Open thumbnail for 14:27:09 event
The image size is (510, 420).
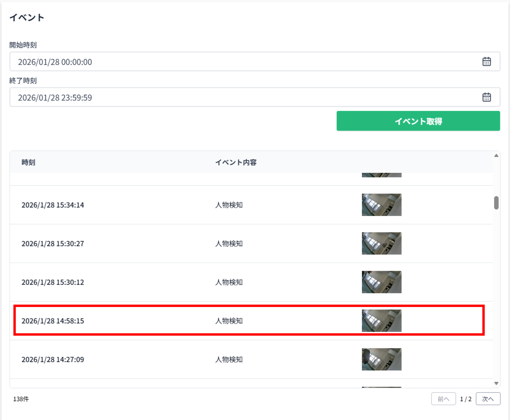(x=381, y=359)
